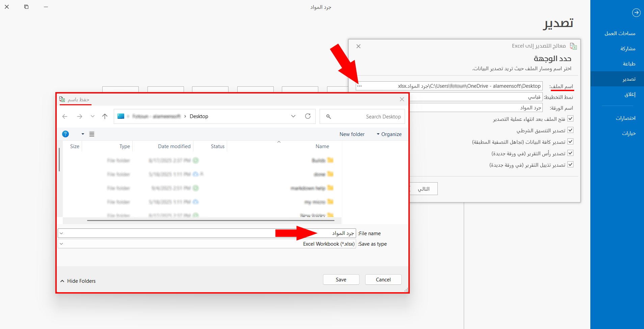Click the back arrow in the sidebar header
The image size is (644, 329).
636,12
